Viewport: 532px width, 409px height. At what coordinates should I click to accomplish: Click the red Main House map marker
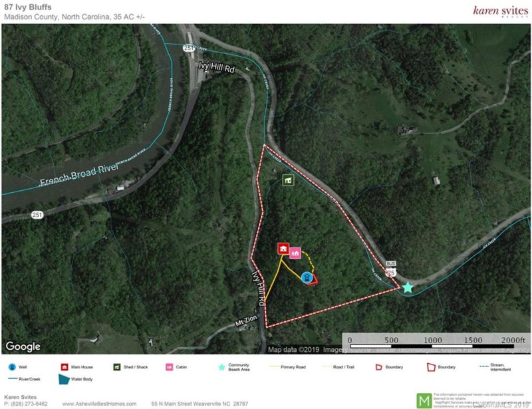click(x=283, y=249)
